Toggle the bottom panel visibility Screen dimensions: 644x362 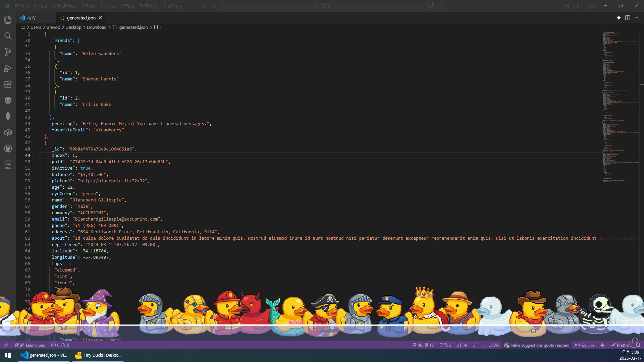pyautogui.click(x=584, y=6)
